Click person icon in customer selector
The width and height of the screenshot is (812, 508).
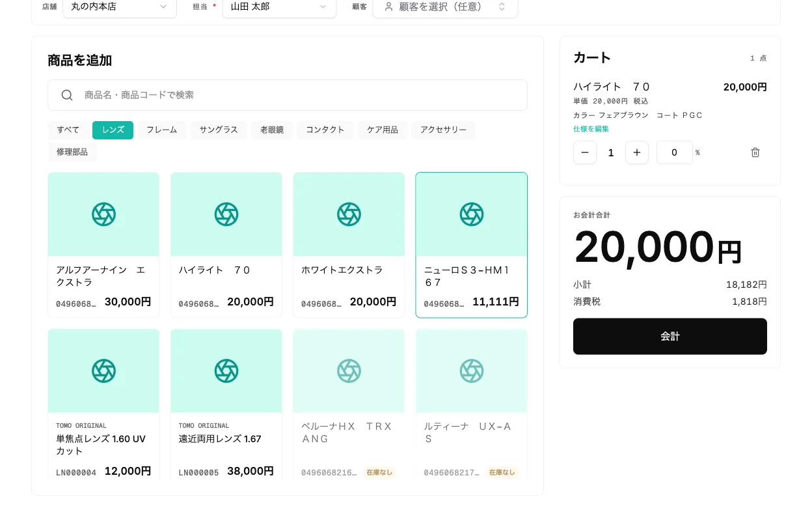[x=388, y=7]
